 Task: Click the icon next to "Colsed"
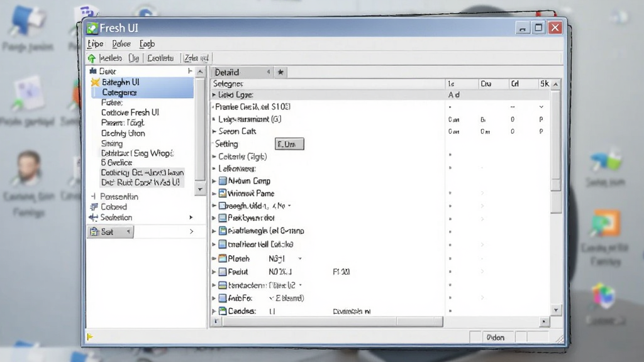point(94,207)
